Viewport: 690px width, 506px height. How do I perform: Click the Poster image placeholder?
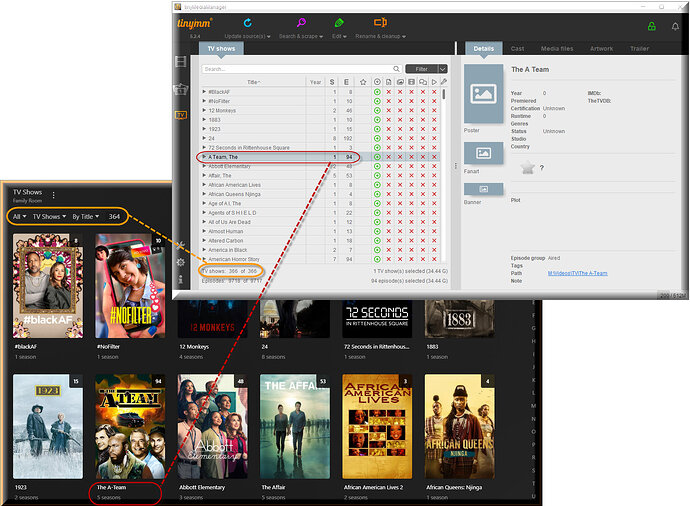tap(483, 94)
